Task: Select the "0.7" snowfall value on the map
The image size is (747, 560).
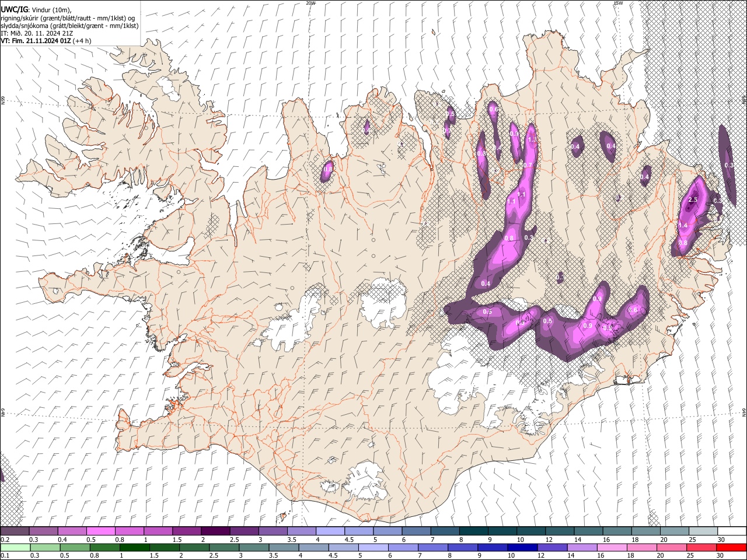Action: click(x=528, y=165)
